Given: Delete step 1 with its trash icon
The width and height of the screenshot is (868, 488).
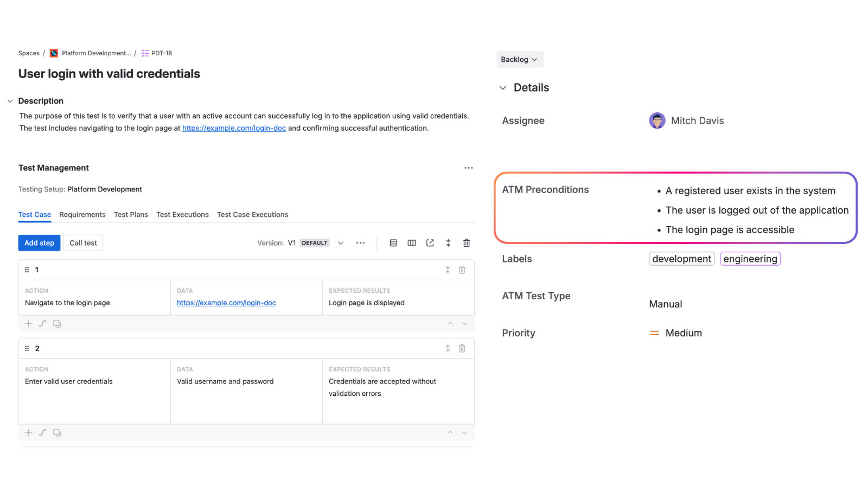Looking at the screenshot, I should tap(462, 269).
